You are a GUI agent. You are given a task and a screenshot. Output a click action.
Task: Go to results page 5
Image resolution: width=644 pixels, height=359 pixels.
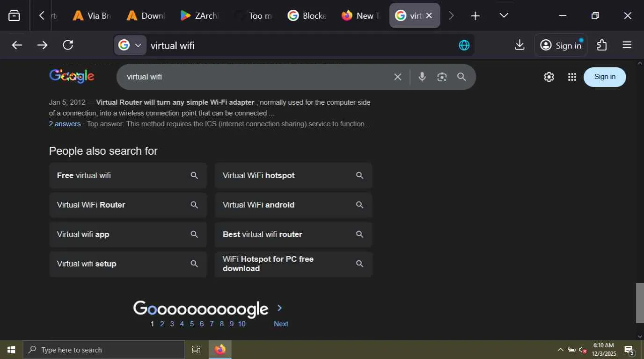click(x=192, y=324)
